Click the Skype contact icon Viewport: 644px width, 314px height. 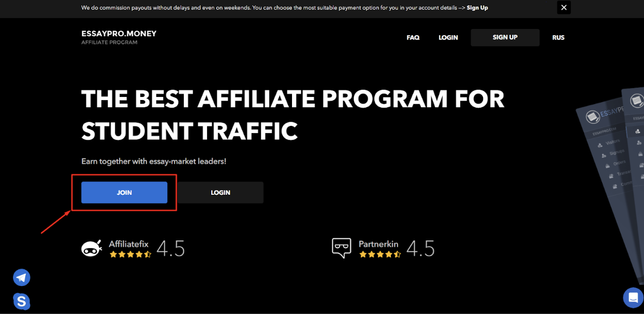(x=22, y=301)
